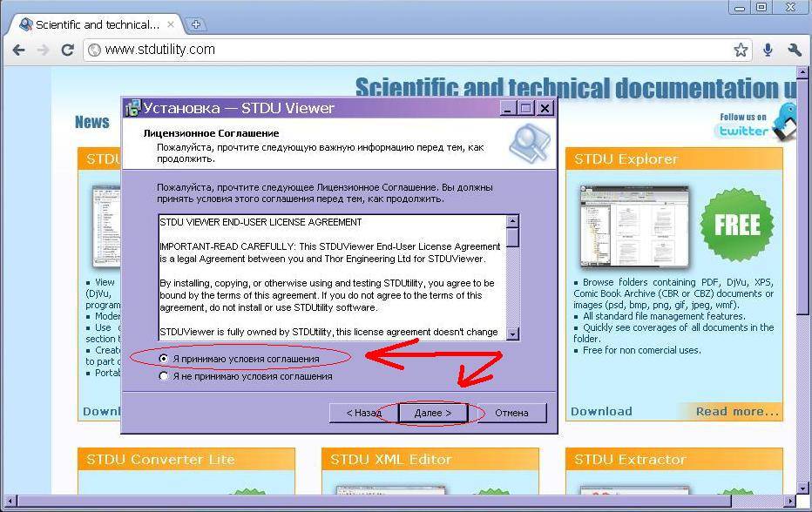The height and width of the screenshot is (512, 812).
Task: Click the STDU Extractor heading
Action: [x=630, y=459]
